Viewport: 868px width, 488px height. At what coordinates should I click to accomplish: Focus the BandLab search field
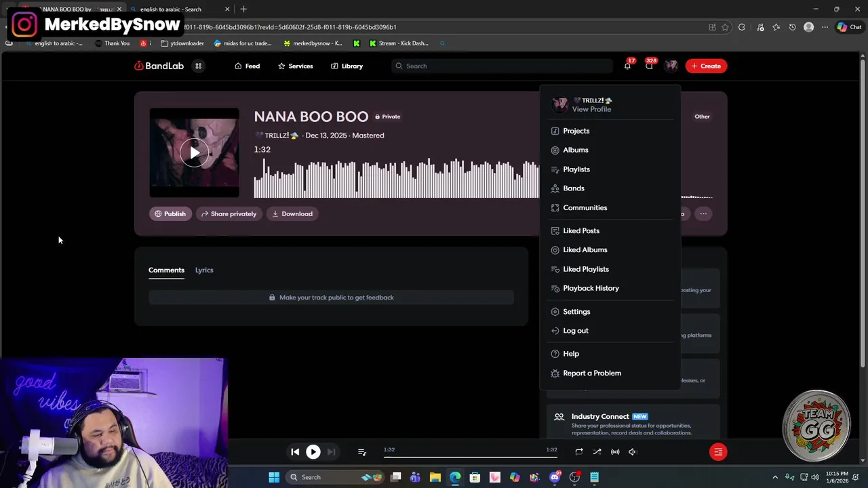coord(502,66)
